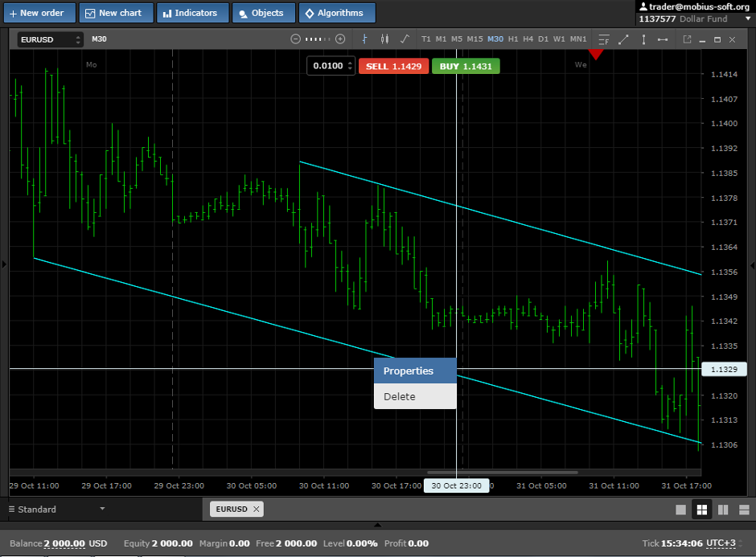Choose Properties in context menu

(x=415, y=371)
